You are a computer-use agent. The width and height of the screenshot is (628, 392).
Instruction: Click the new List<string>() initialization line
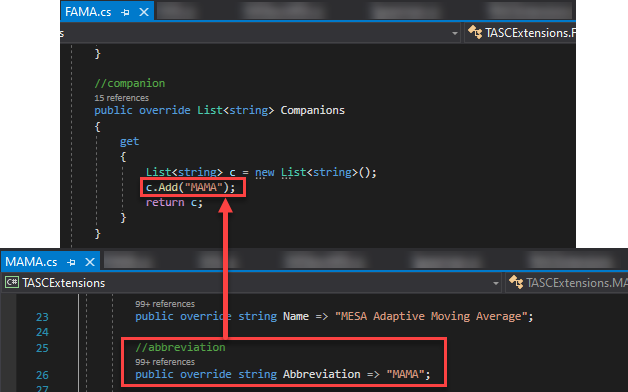[261, 172]
